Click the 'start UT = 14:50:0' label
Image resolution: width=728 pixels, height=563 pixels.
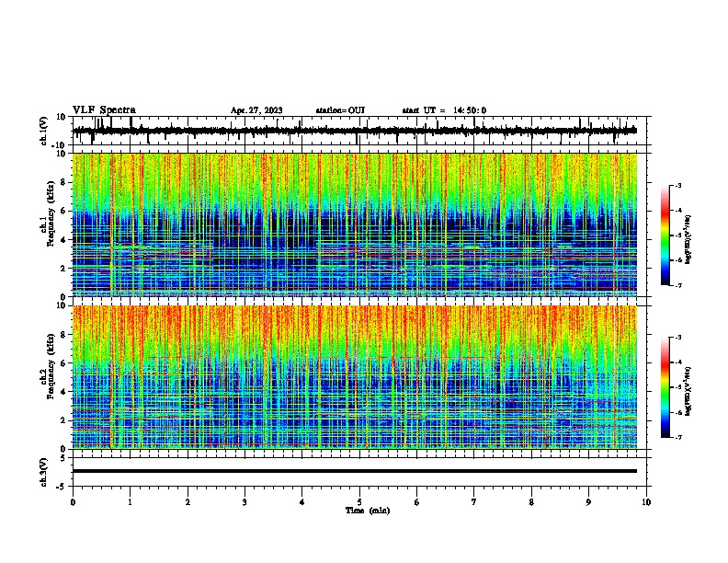coord(444,110)
